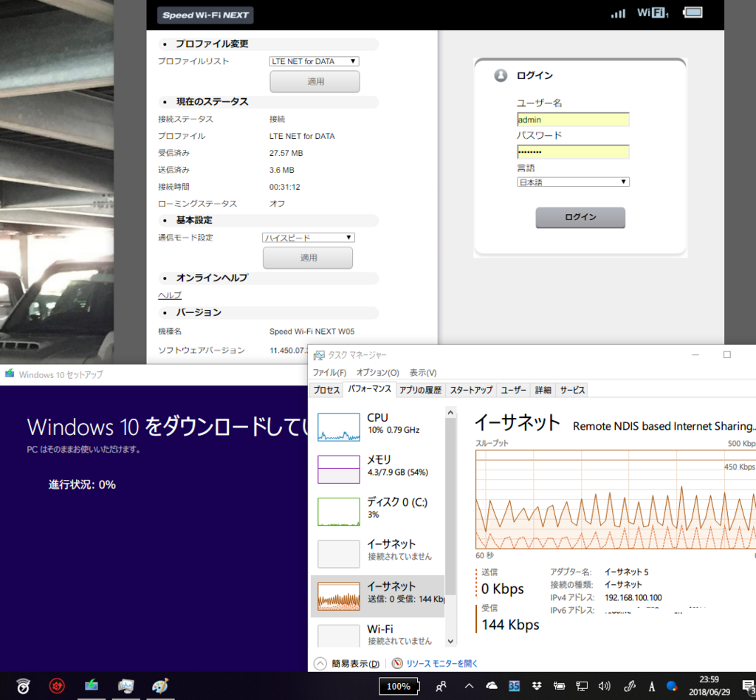
Task: Click the イーサネット throughput graph
Action: pos(616,499)
